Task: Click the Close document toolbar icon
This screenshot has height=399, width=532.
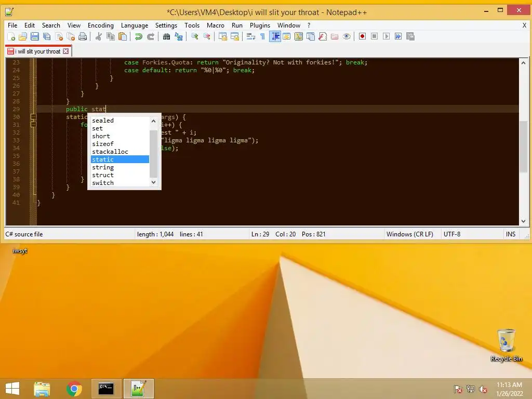Action: click(x=59, y=36)
